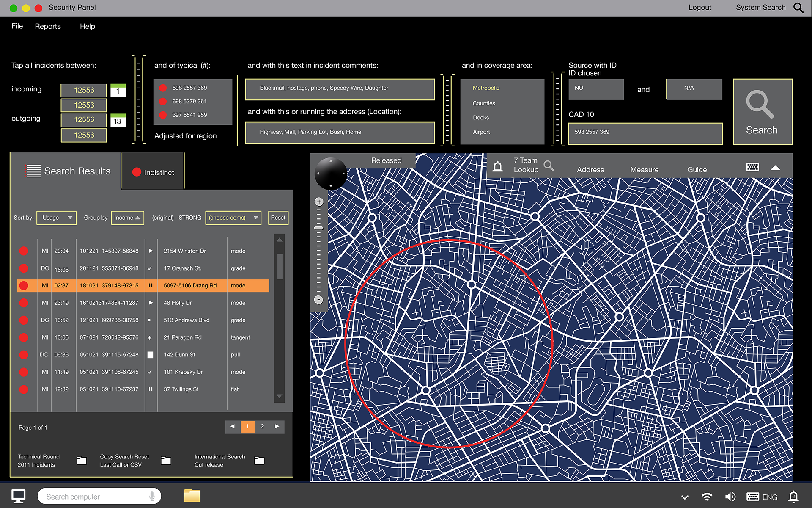The height and width of the screenshot is (508, 812).
Task: Toggle the white checkbox on 142 Dunn St row
Action: pyautogui.click(x=150, y=355)
